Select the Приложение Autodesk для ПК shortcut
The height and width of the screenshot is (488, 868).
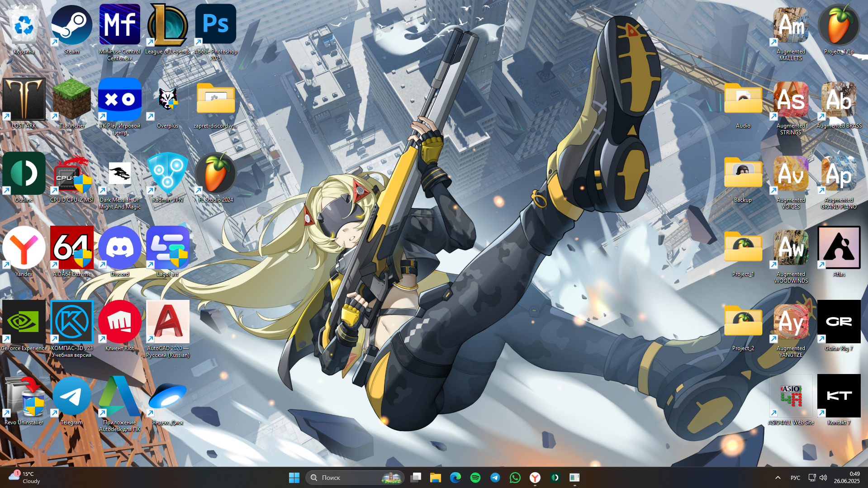point(120,403)
